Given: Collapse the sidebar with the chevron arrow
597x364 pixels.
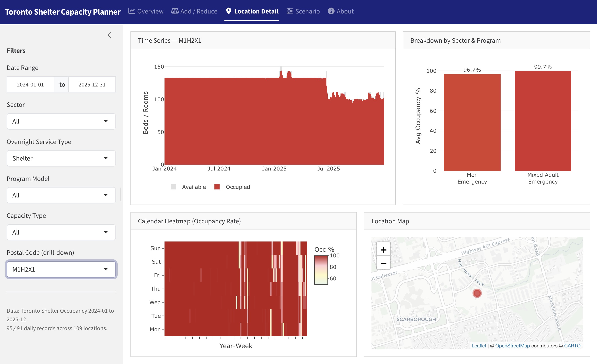Looking at the screenshot, I should (109, 35).
